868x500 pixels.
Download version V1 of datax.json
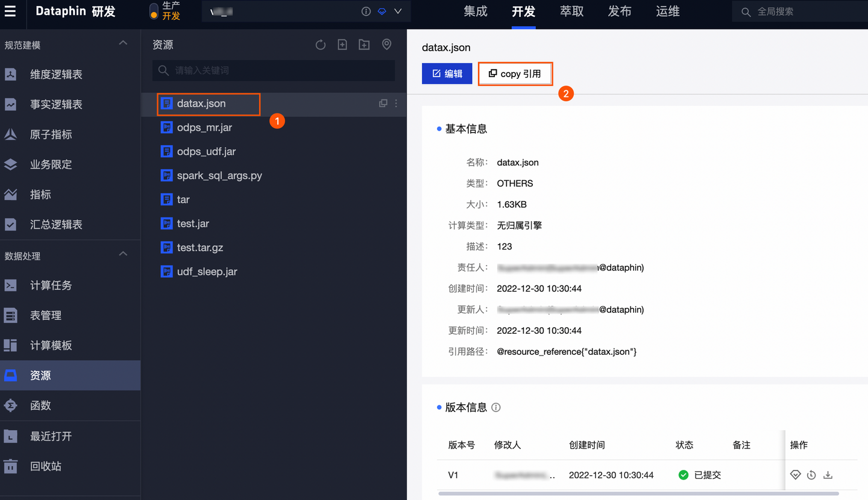coord(828,475)
